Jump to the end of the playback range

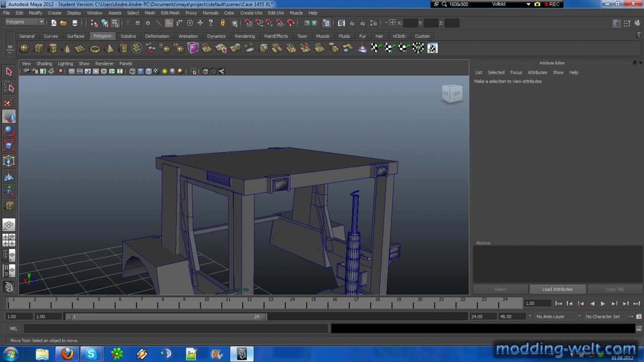click(x=637, y=304)
